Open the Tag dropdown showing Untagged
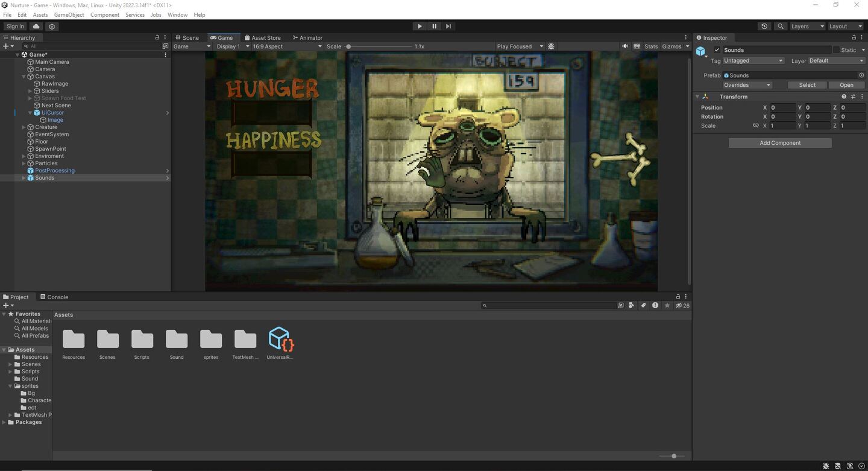Viewport: 868px width, 471px height. pyautogui.click(x=753, y=61)
